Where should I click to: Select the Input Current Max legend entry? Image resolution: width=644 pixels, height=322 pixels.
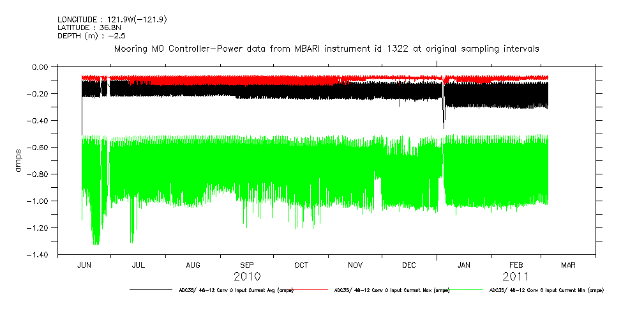click(392, 290)
